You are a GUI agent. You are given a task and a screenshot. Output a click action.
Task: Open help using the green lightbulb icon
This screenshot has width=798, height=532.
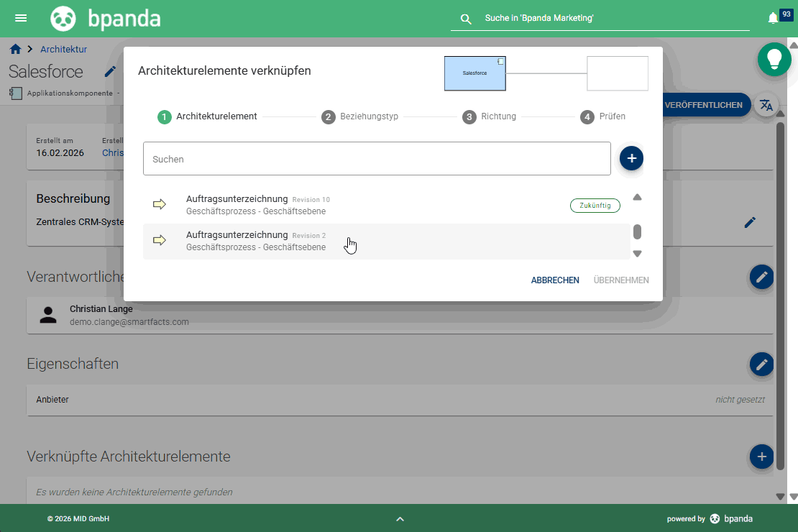(x=774, y=59)
